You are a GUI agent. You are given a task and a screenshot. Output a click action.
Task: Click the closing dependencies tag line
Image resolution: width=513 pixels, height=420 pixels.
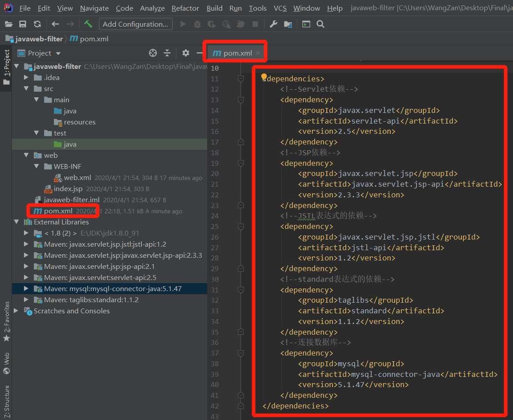pos(296,406)
